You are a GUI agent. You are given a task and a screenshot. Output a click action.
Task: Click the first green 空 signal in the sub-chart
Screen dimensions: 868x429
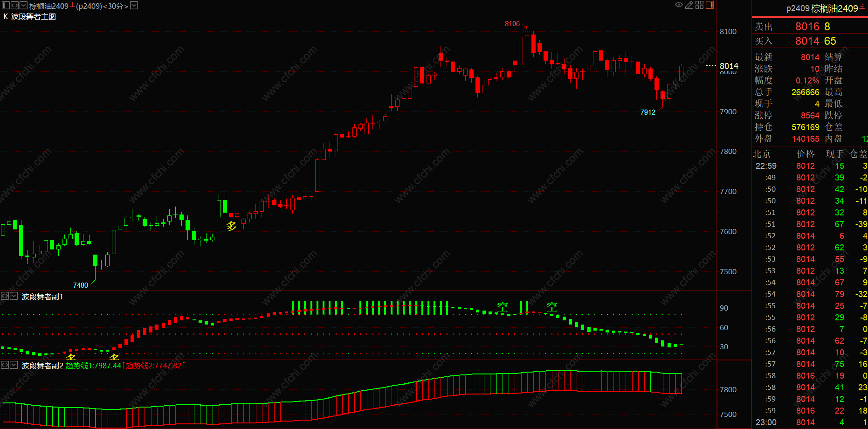pyautogui.click(x=503, y=307)
